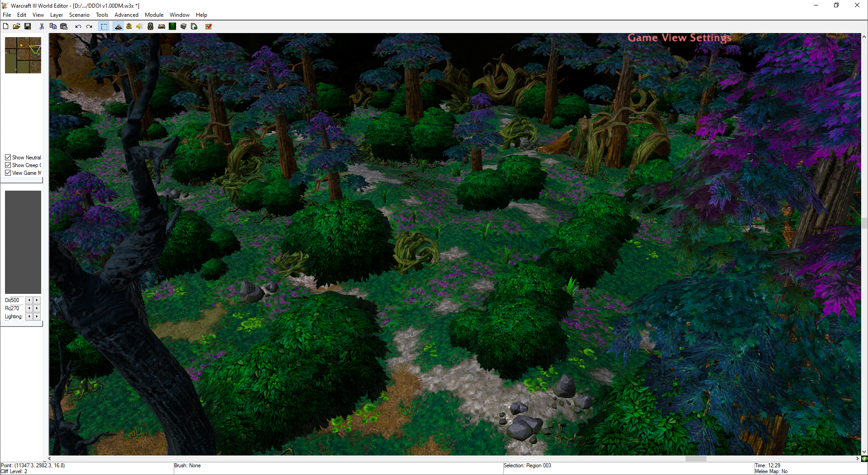Click the 'Brush: None' status text
Viewport: 868px width, 475px height.
click(x=187, y=465)
